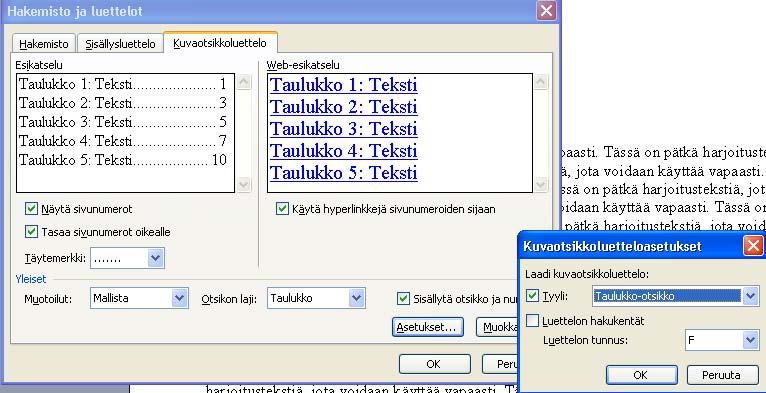This screenshot has width=766, height=393.
Task: Uncheck the Tyyli checkbox
Action: pos(532,296)
